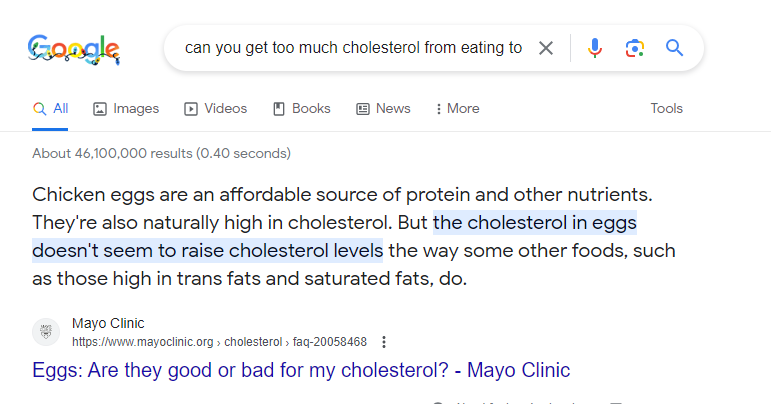Clear the search query with the X
The image size is (771, 404).
[x=546, y=48]
